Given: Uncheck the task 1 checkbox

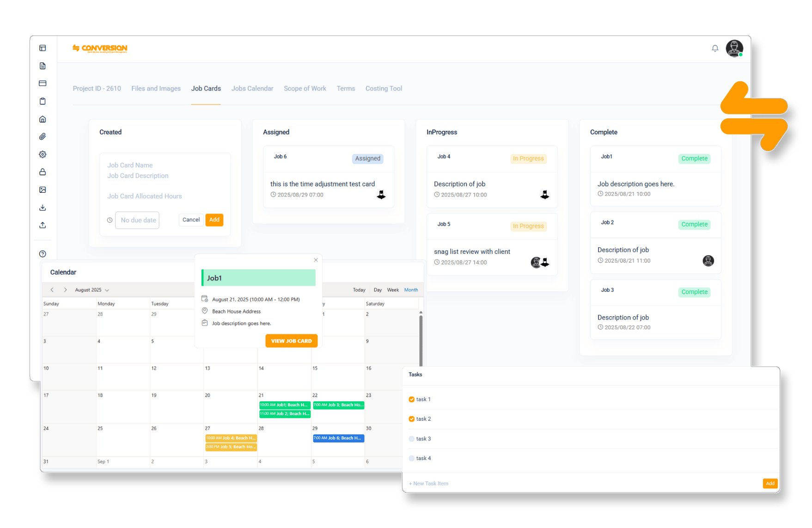Looking at the screenshot, I should coord(411,399).
